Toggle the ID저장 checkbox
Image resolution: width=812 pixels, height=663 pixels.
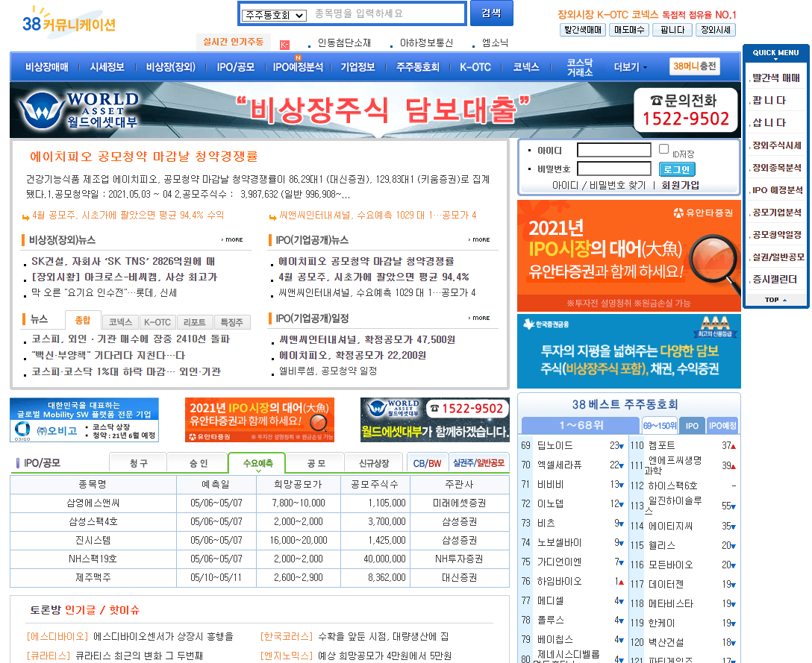[x=664, y=149]
